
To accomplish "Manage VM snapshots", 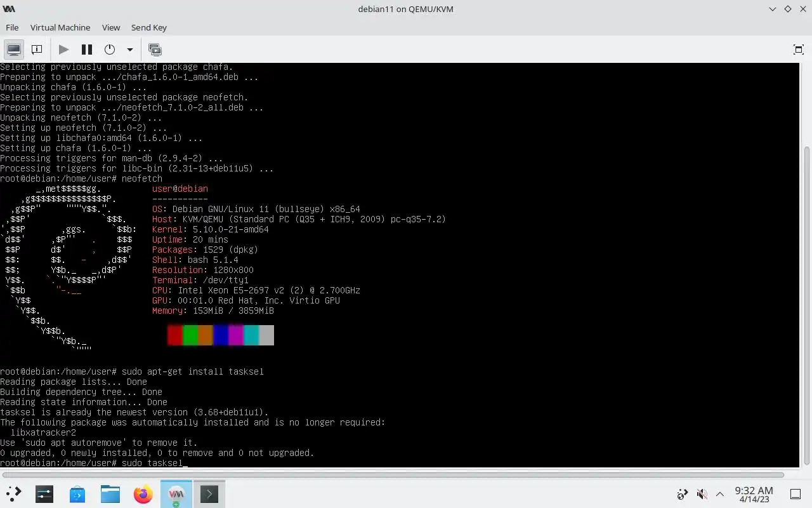I will [155, 50].
